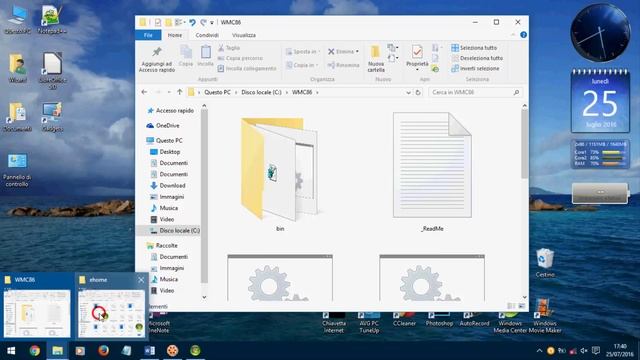Open Photoshop desktop shortcut
640x360 pixels.
[439, 319]
